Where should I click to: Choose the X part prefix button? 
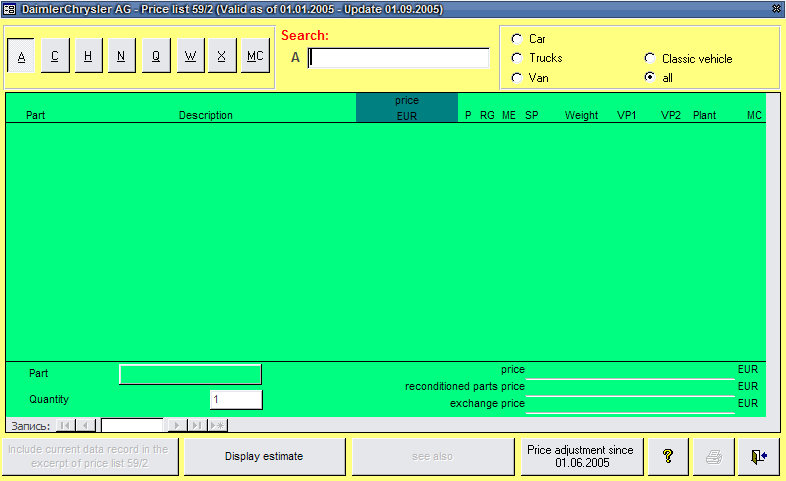pyautogui.click(x=222, y=56)
